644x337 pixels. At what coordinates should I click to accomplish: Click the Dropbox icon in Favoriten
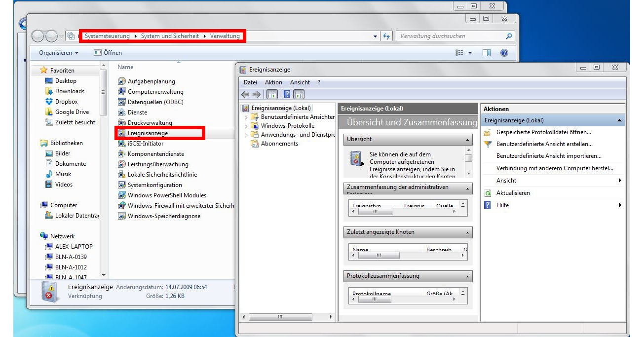click(49, 102)
